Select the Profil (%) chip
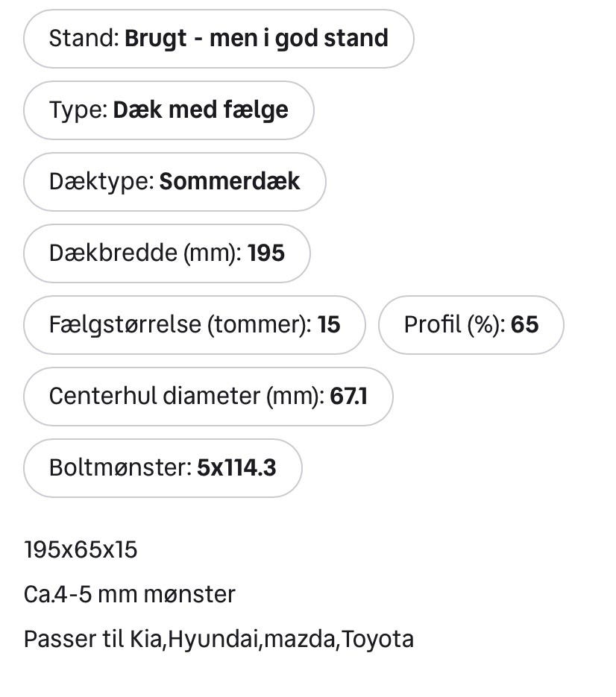The image size is (616, 697). point(471,325)
